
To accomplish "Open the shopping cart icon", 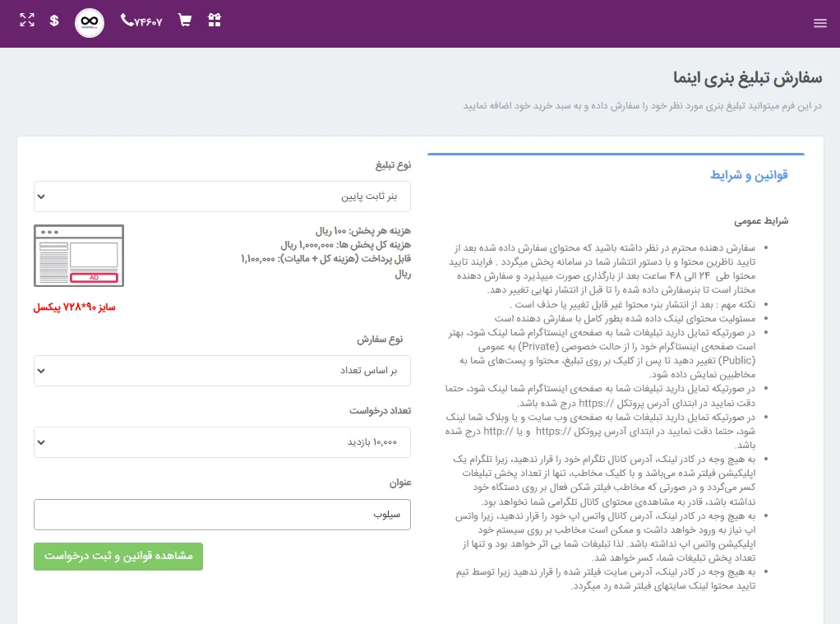I will [x=185, y=21].
